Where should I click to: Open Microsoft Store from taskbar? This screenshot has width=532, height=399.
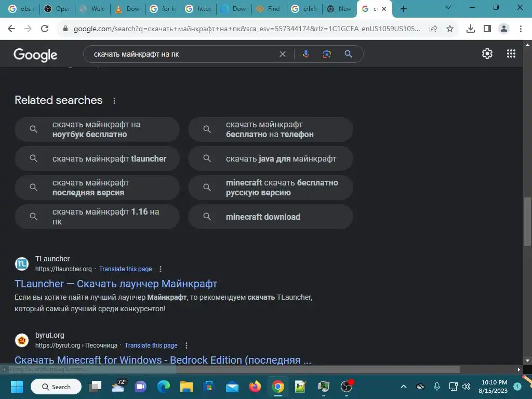(209, 387)
